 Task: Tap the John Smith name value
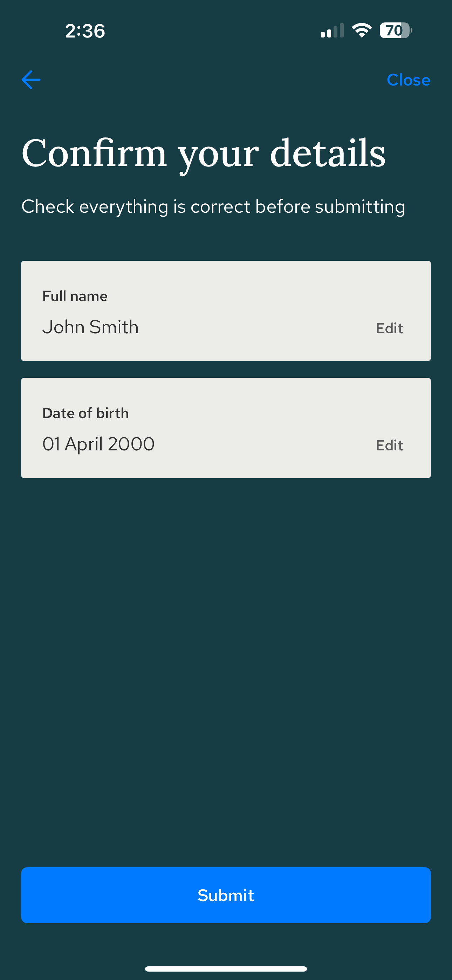[90, 327]
